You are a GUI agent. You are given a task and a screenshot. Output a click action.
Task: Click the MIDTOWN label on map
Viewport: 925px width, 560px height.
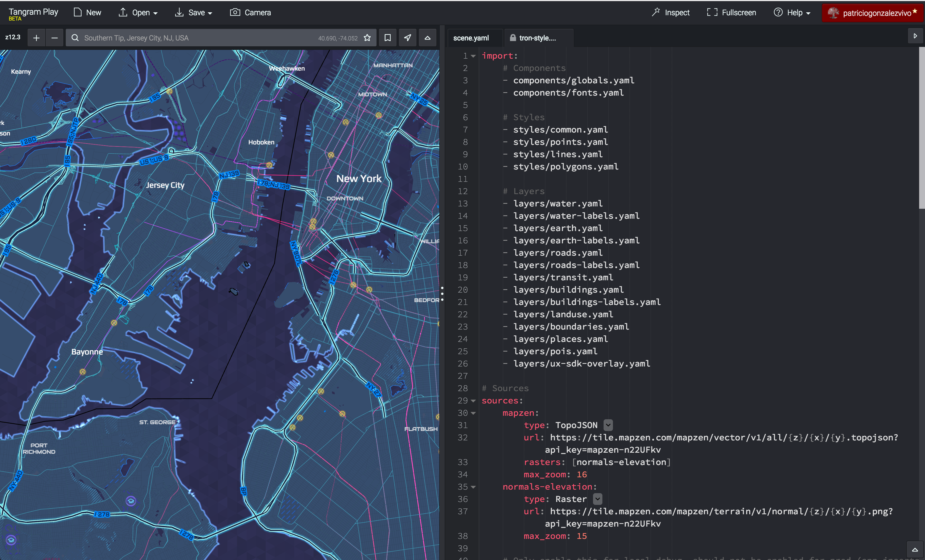click(x=372, y=94)
